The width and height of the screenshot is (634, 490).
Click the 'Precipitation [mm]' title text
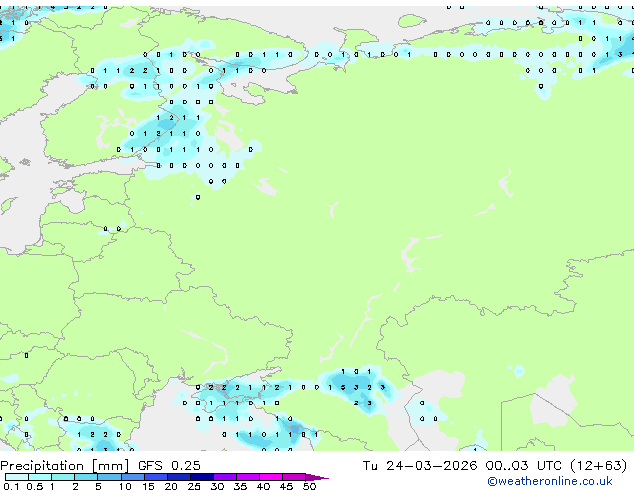tap(65, 466)
